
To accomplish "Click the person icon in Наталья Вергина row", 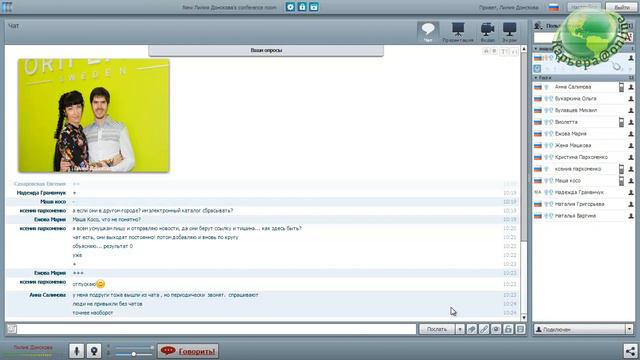I will pyautogui.click(x=631, y=216).
